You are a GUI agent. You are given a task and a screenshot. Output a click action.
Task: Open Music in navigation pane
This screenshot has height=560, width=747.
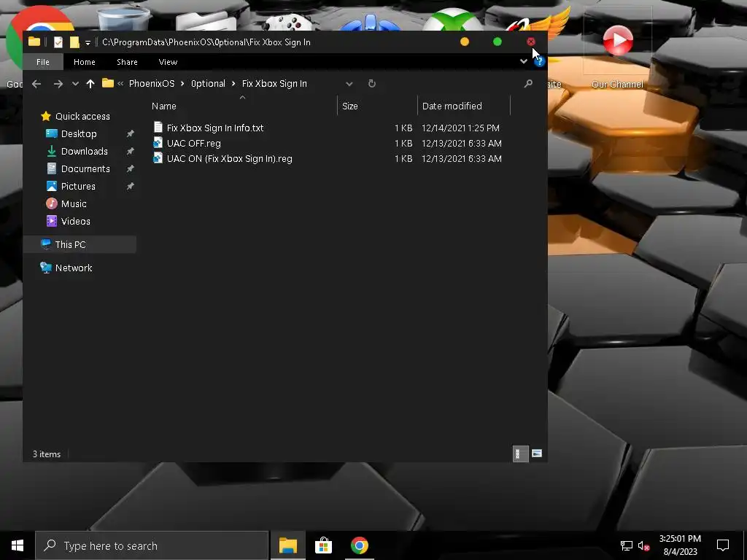pos(74,204)
